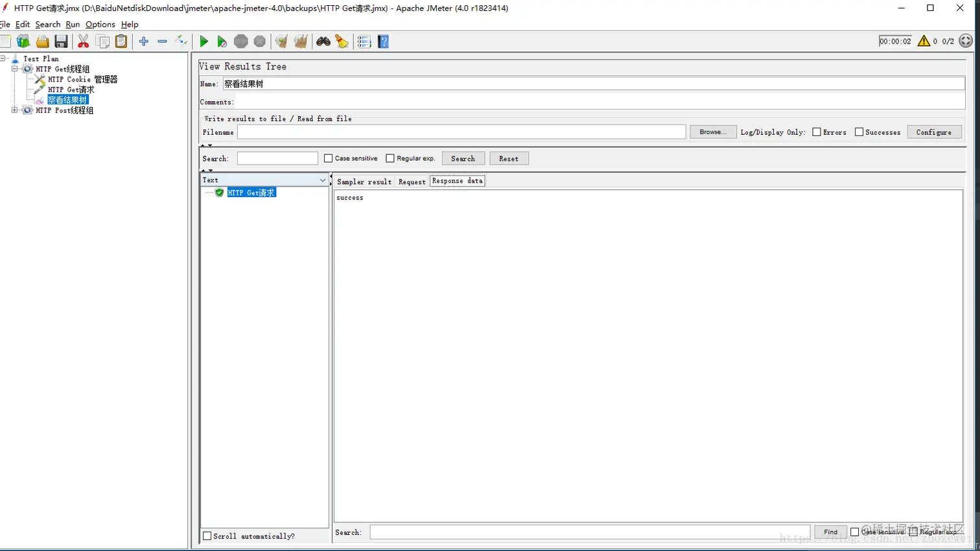This screenshot has width=980, height=551.
Task: Click the Reset Search yellow broom icon
Action: 342,41
